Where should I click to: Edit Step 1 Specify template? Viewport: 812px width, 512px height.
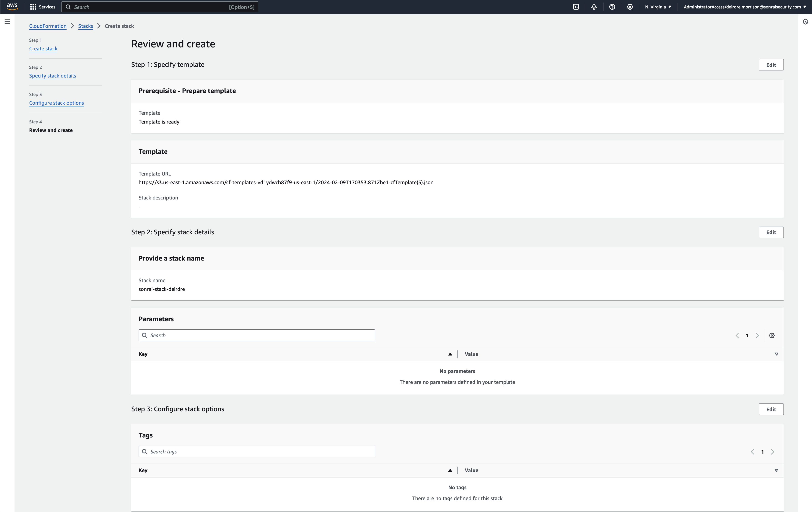771,65
